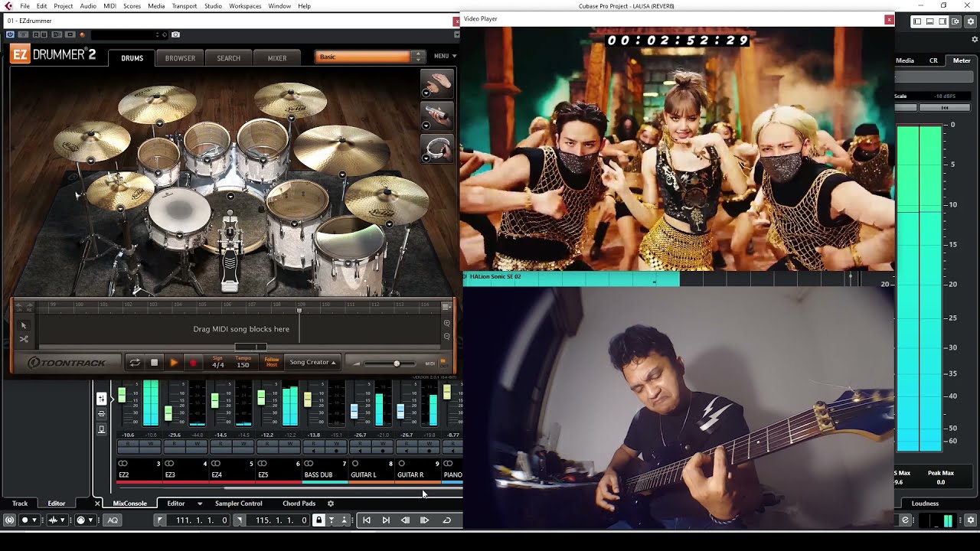The height and width of the screenshot is (551, 980).
Task: Switch to the Meter tab in right zone
Action: pos(962,60)
